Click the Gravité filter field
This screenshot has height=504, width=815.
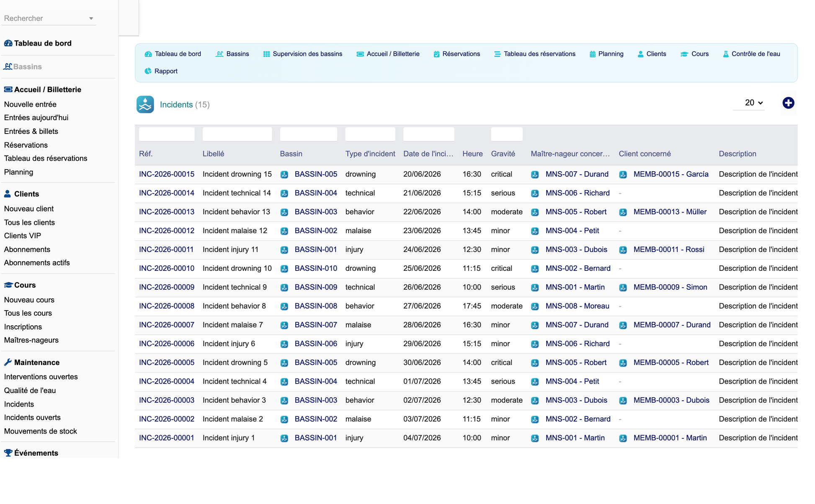click(507, 134)
